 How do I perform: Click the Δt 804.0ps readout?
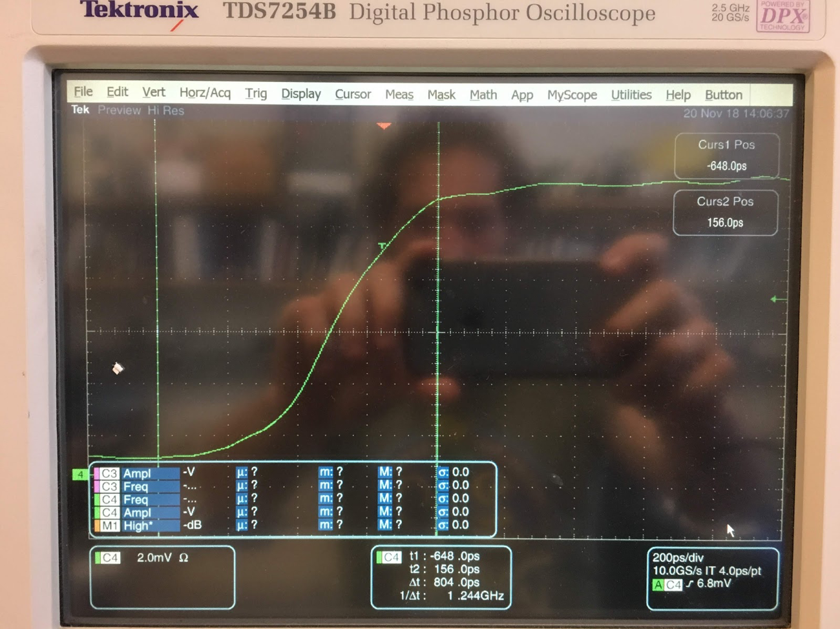445,582
